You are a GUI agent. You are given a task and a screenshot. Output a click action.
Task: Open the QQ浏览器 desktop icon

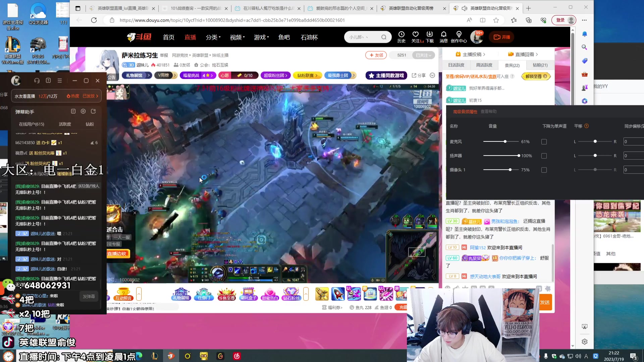point(38,14)
